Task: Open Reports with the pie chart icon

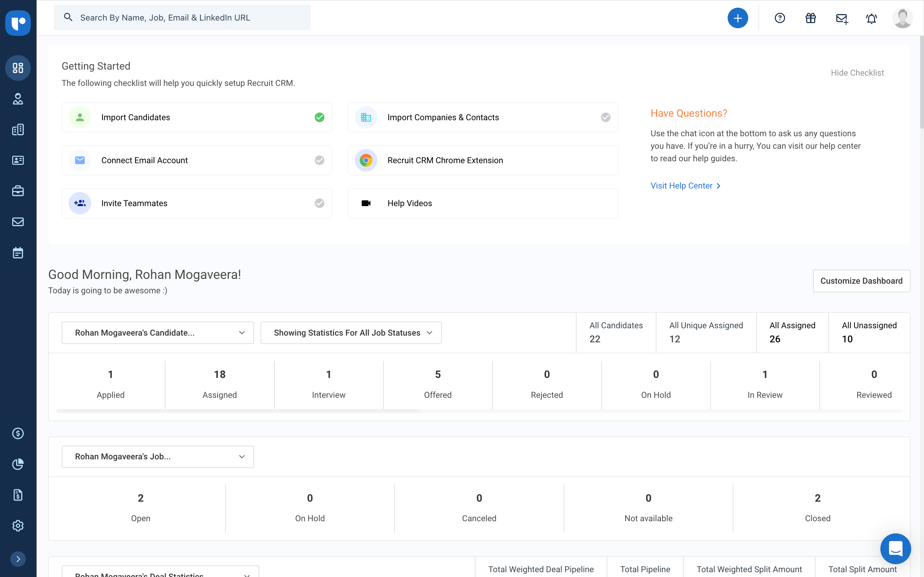Action: point(18,464)
